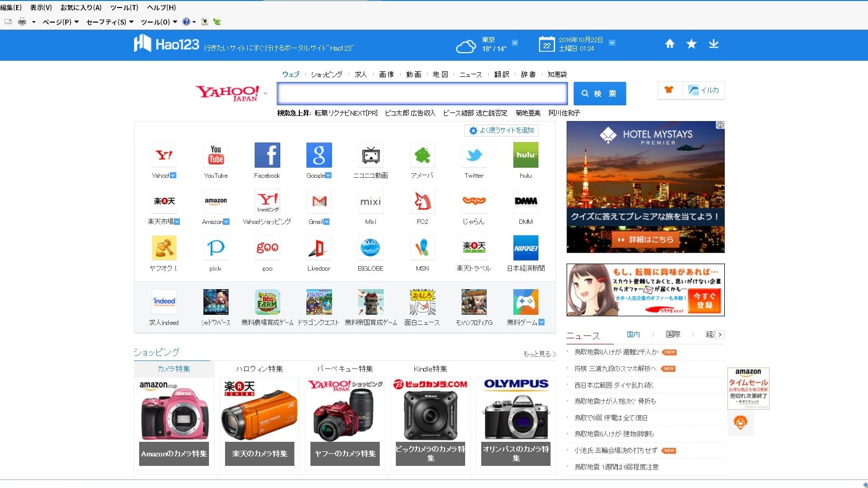Open the オリンパスのカメラ特集 thumbnail
The image size is (868, 488).
pyautogui.click(x=516, y=424)
